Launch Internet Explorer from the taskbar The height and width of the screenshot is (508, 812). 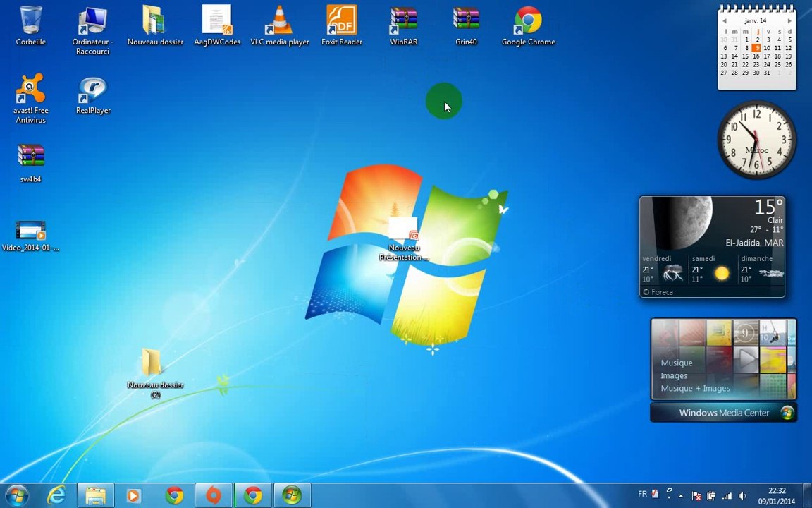coord(56,495)
